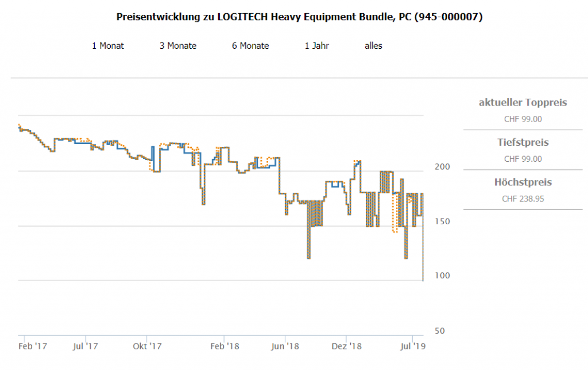Click the 'Jun '18' x-axis label

click(x=285, y=346)
